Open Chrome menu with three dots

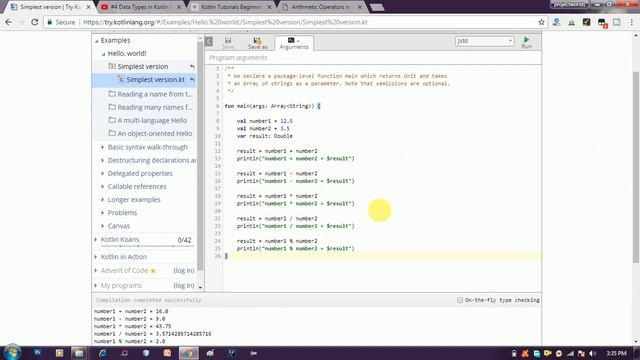632,22
